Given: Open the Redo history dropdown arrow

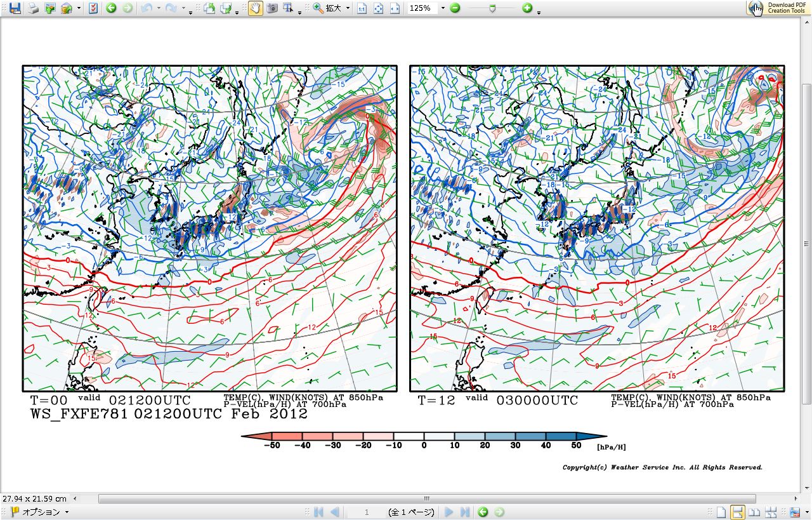Looking at the screenshot, I should 183,8.
